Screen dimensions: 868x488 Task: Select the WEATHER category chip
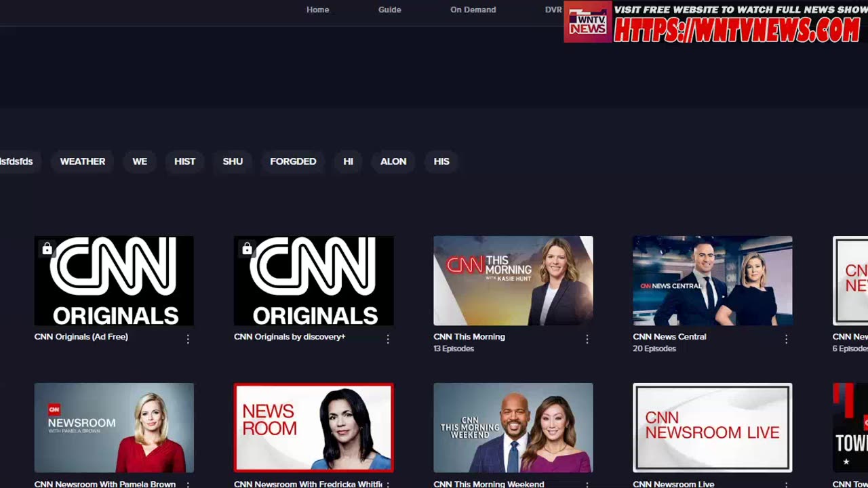83,161
